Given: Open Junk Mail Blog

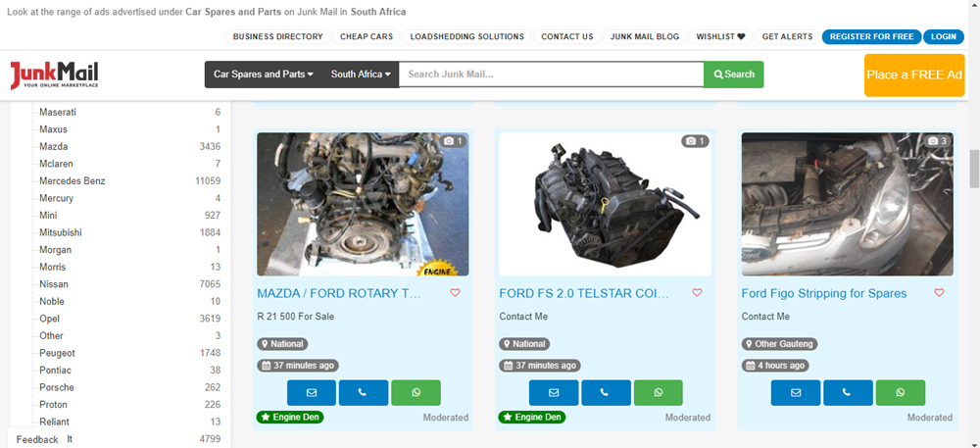Looking at the screenshot, I should point(645,37).
